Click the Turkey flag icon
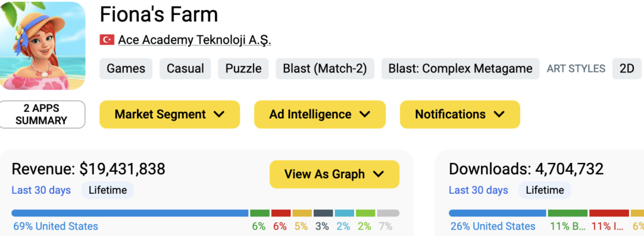 pyautogui.click(x=107, y=40)
